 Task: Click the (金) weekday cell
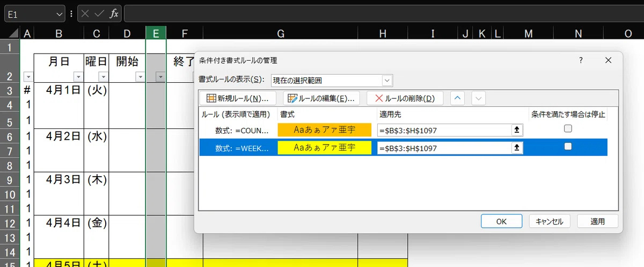pyautogui.click(x=97, y=222)
